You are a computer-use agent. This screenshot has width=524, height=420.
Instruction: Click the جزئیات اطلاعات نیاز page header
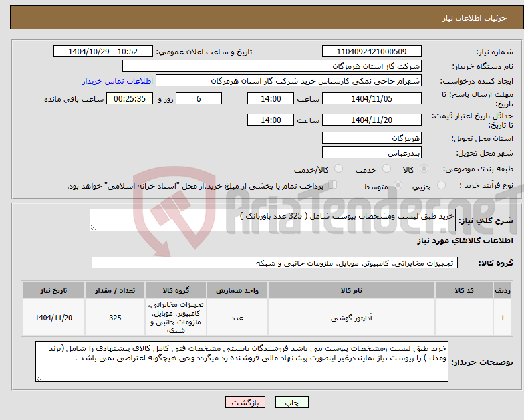(x=475, y=18)
